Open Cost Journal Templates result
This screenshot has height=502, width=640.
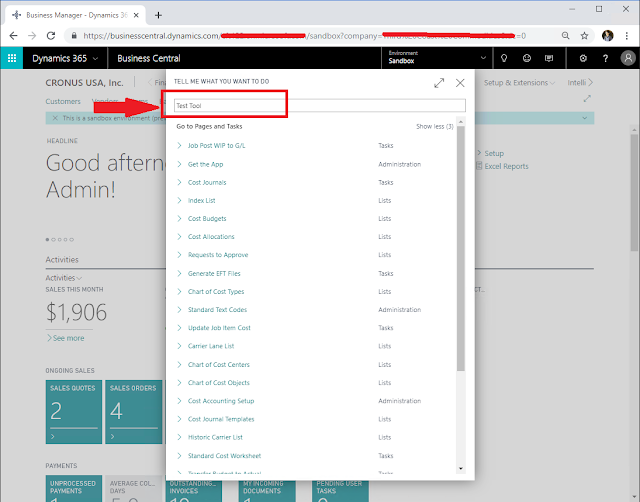(x=221, y=419)
